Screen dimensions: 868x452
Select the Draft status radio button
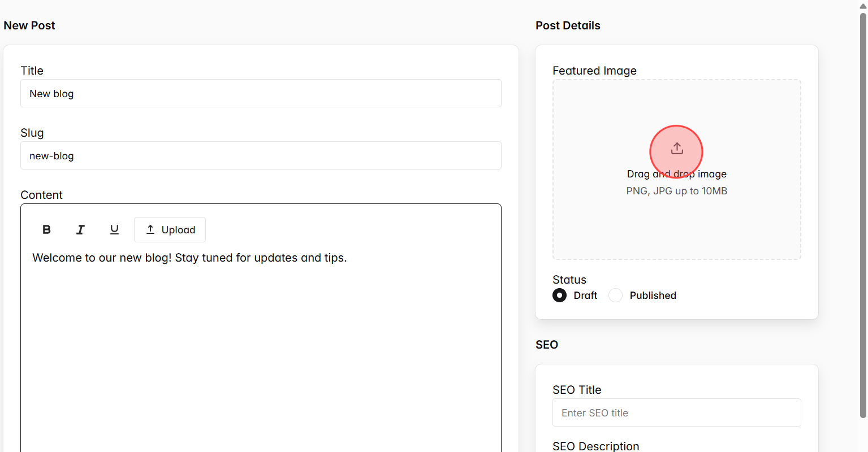(x=559, y=295)
